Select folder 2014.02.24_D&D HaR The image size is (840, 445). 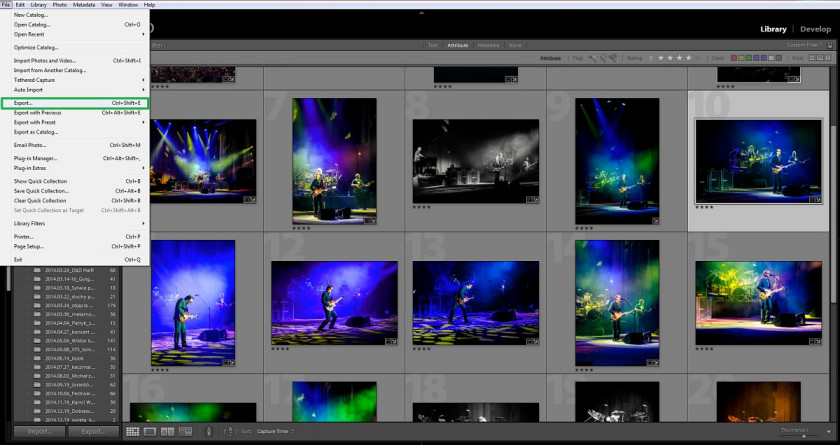point(70,270)
